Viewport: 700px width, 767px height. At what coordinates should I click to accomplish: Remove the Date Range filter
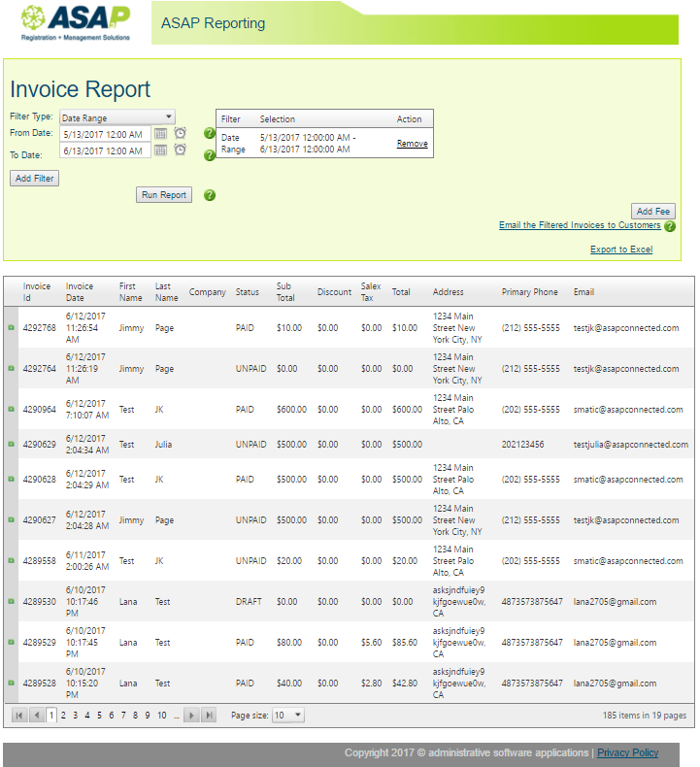pos(412,144)
